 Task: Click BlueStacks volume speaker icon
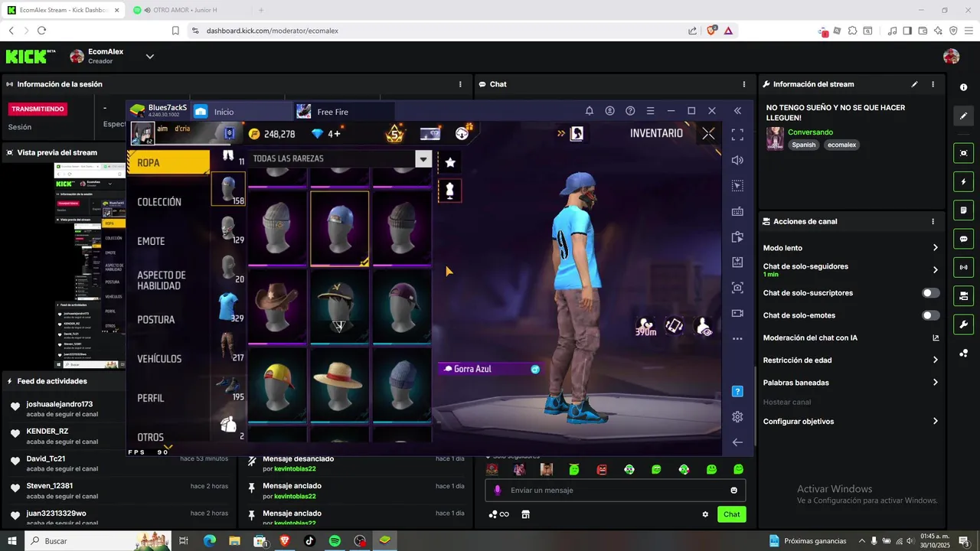(737, 160)
